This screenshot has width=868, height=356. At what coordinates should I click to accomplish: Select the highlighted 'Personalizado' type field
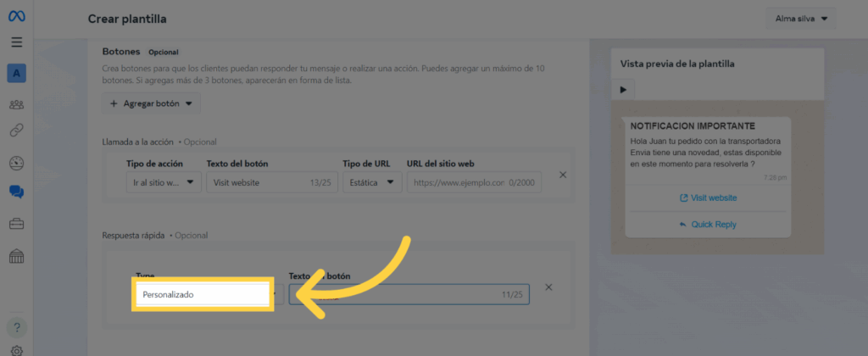[203, 295]
